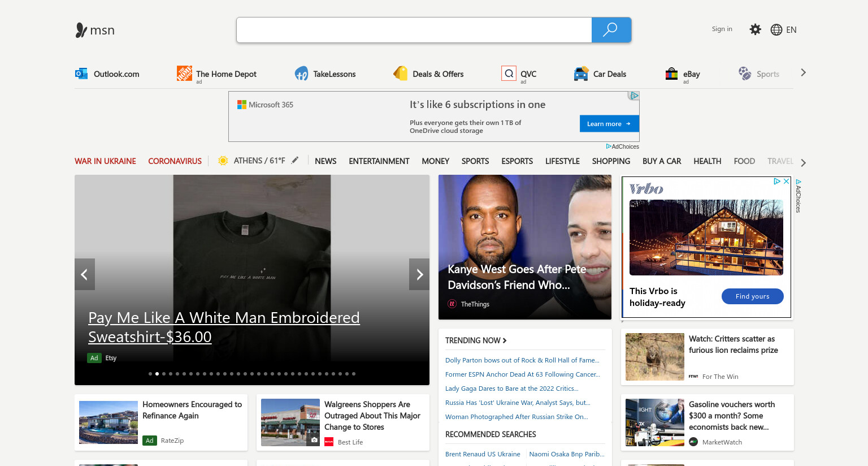Open Former ESPN Anchor trending link

point(523,374)
